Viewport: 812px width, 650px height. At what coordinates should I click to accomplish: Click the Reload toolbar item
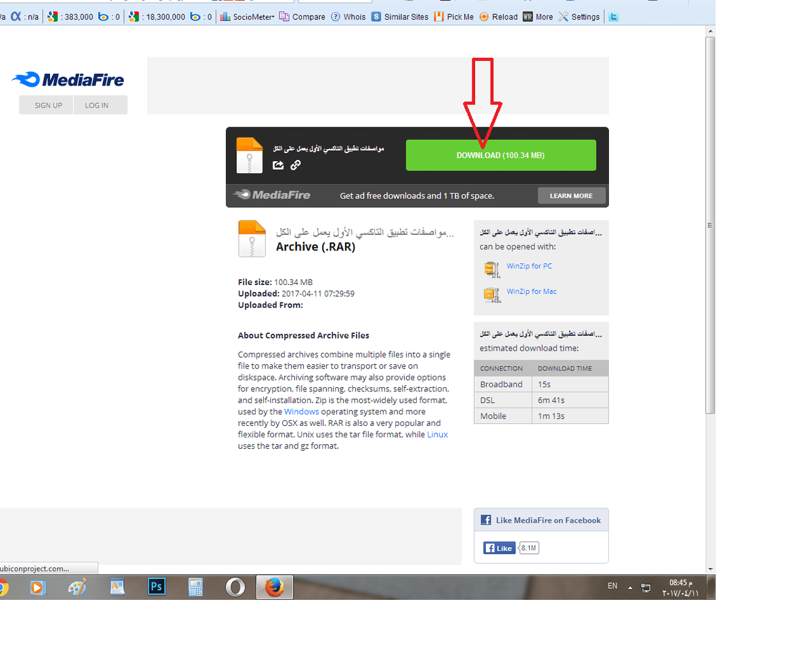[499, 17]
